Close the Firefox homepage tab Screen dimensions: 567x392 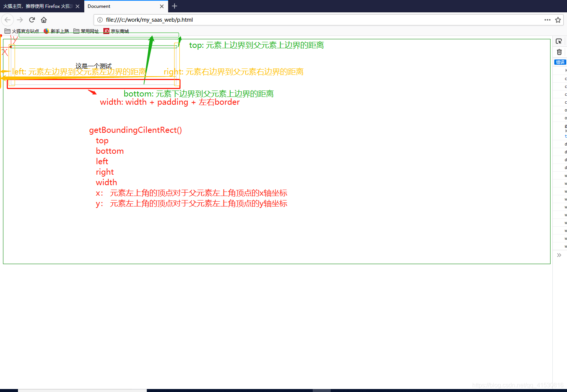pos(78,6)
